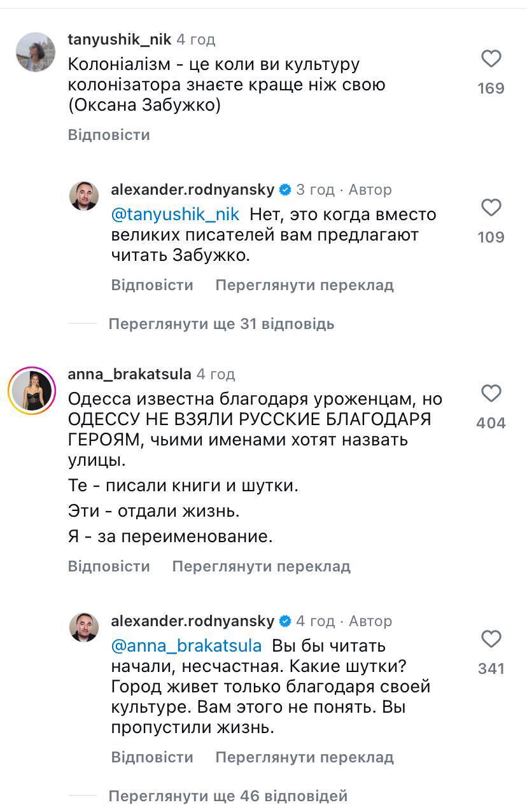The width and height of the screenshot is (527, 812).
Task: Open the @tanyushik_nik mention link
Action: pos(174,214)
